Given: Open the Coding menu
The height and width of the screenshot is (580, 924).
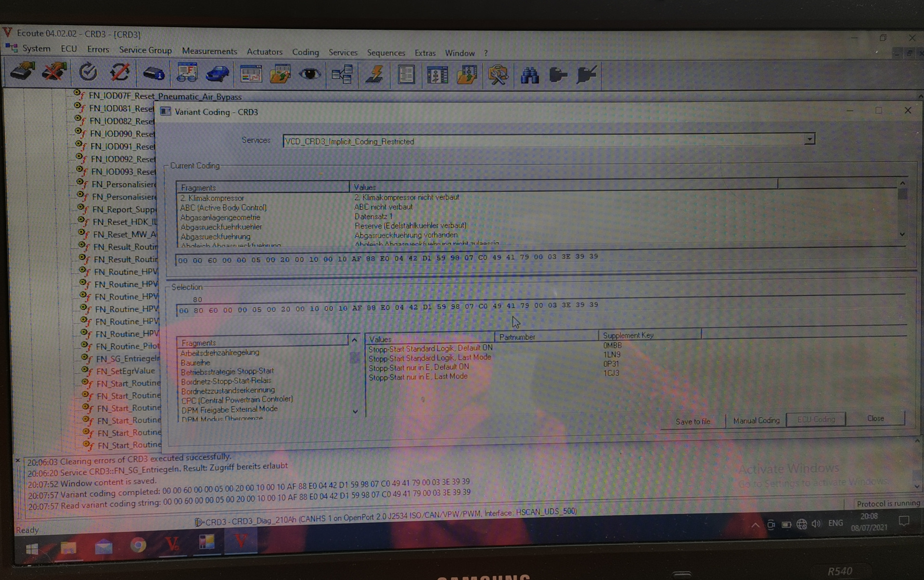Looking at the screenshot, I should 305,52.
